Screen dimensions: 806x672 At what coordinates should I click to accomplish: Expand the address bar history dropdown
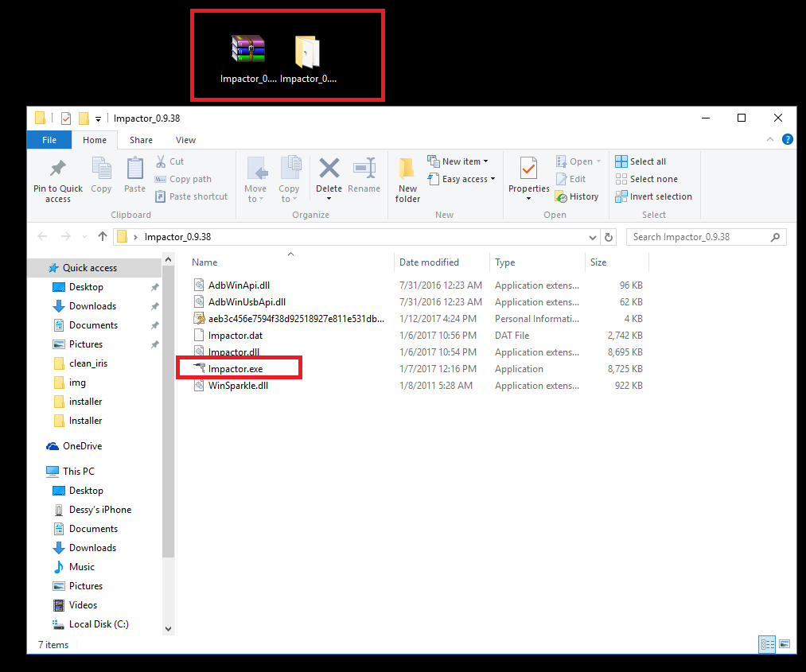(592, 237)
